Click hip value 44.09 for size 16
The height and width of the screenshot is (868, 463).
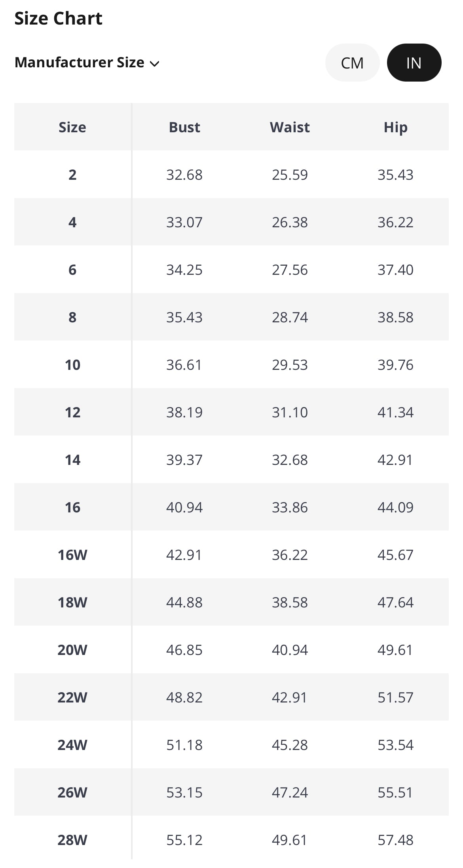click(x=395, y=507)
